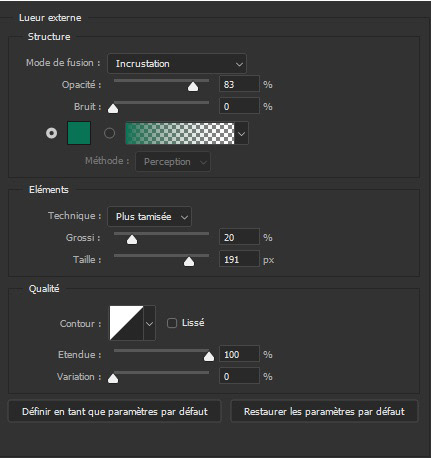This screenshot has height=458, width=431.
Task: Click Définir en tant que paramètres par défaut
Action: click(x=115, y=411)
